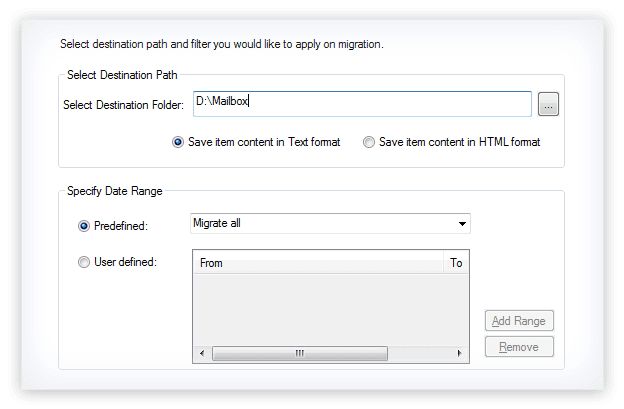Click the horizontal scrollbar thumb
The width and height of the screenshot is (624, 409).
coord(299,353)
